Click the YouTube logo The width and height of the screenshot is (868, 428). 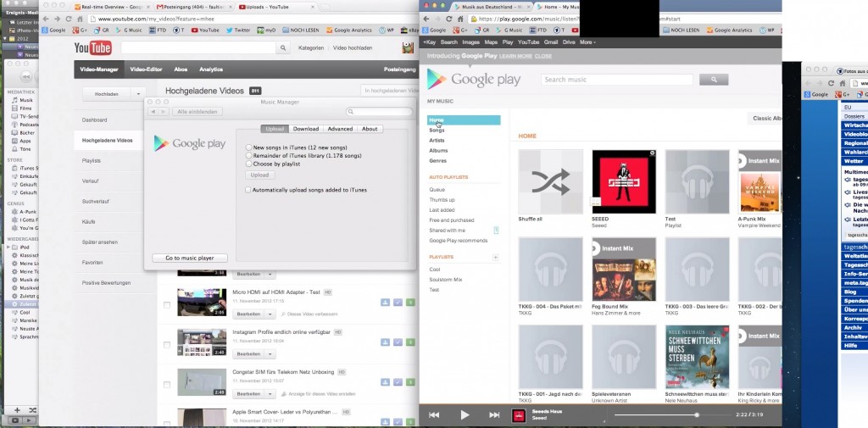point(93,48)
